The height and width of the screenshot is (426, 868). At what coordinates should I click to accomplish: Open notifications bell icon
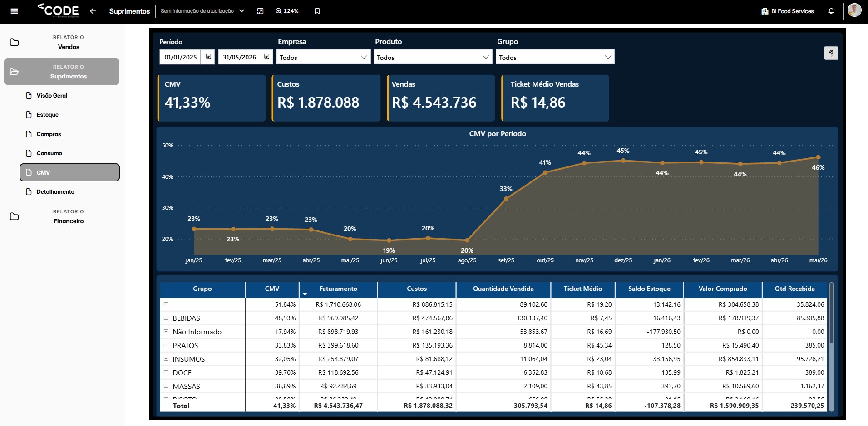[831, 11]
